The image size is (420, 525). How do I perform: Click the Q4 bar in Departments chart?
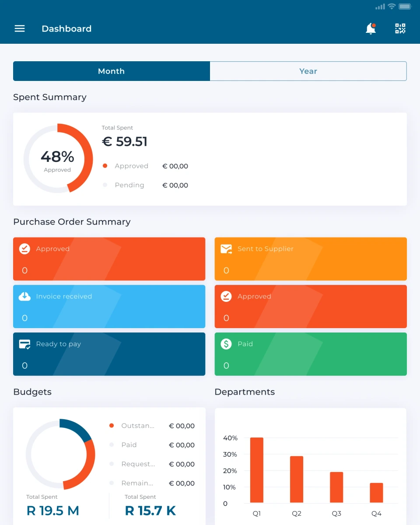coord(376,493)
